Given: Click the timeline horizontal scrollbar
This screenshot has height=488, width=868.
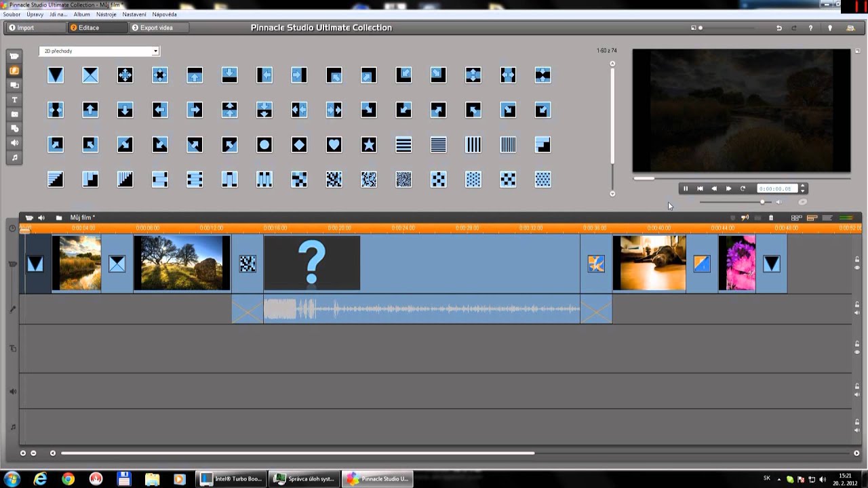Looking at the screenshot, I should pyautogui.click(x=298, y=453).
